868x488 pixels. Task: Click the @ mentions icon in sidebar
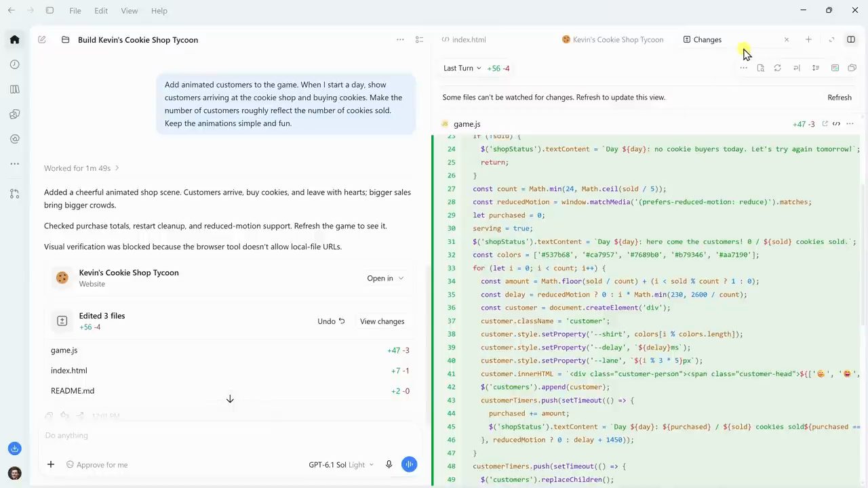(14, 139)
